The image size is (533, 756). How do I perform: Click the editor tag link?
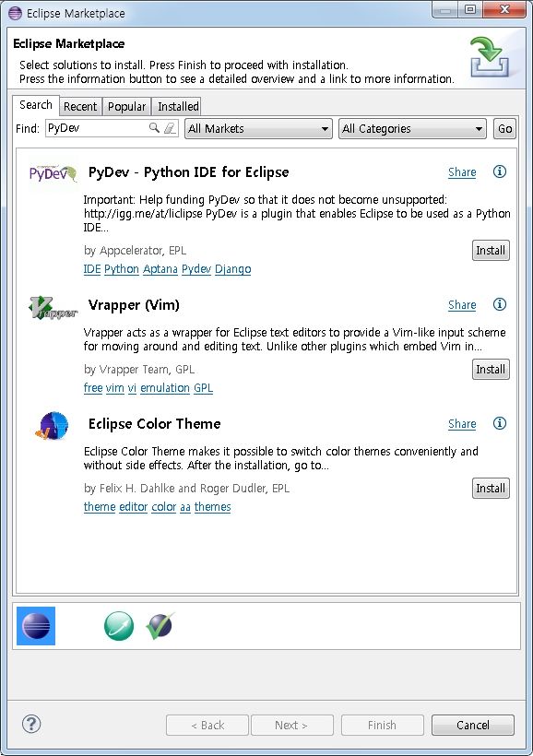[x=133, y=507]
